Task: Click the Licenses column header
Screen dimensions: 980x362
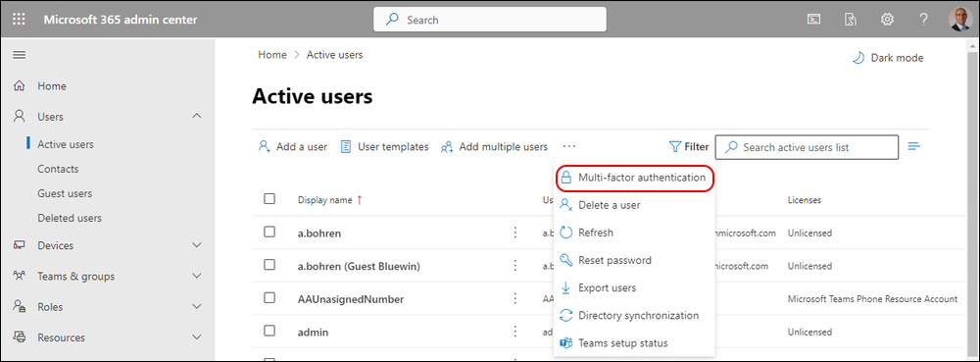Action: click(x=805, y=200)
